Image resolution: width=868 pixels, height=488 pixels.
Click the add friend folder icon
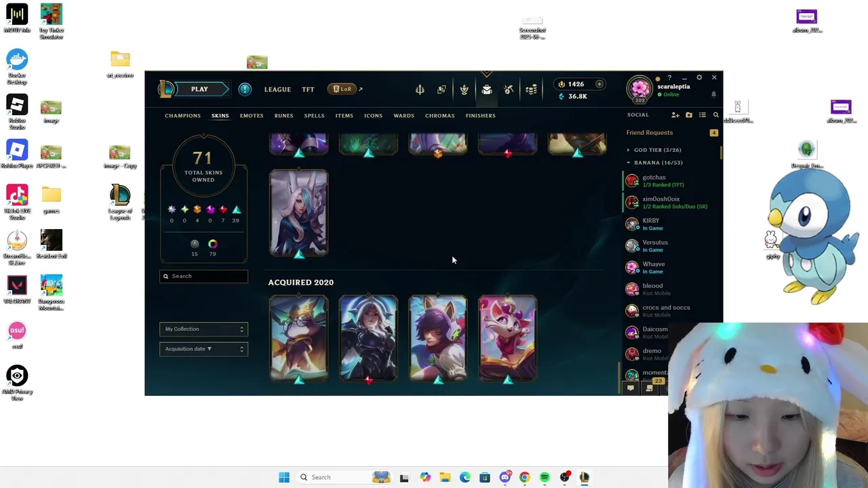click(689, 115)
